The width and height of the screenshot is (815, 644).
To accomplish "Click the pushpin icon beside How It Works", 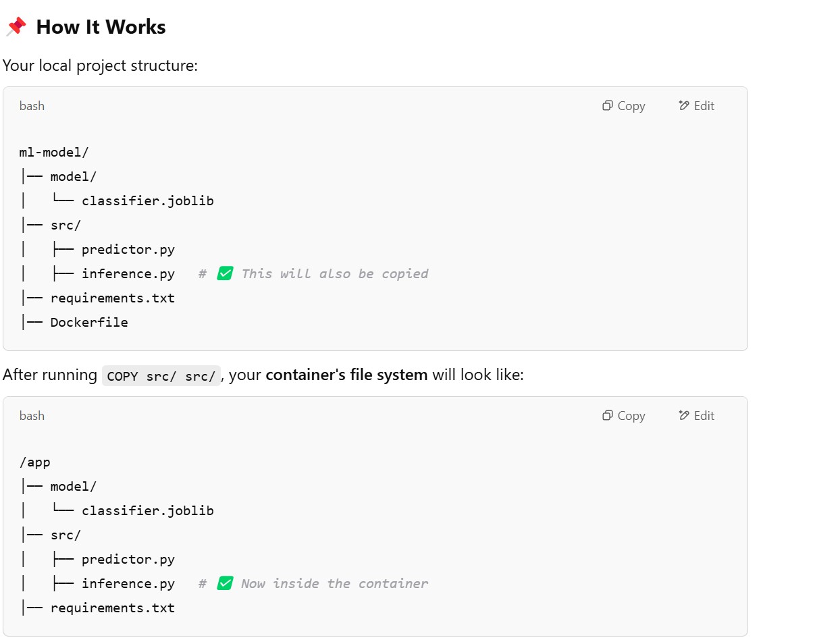I will (x=16, y=27).
